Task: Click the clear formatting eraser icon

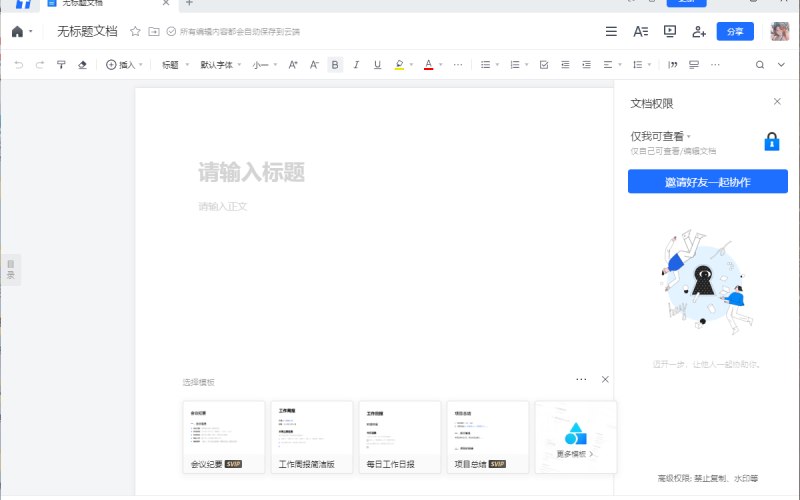Action: (x=82, y=65)
